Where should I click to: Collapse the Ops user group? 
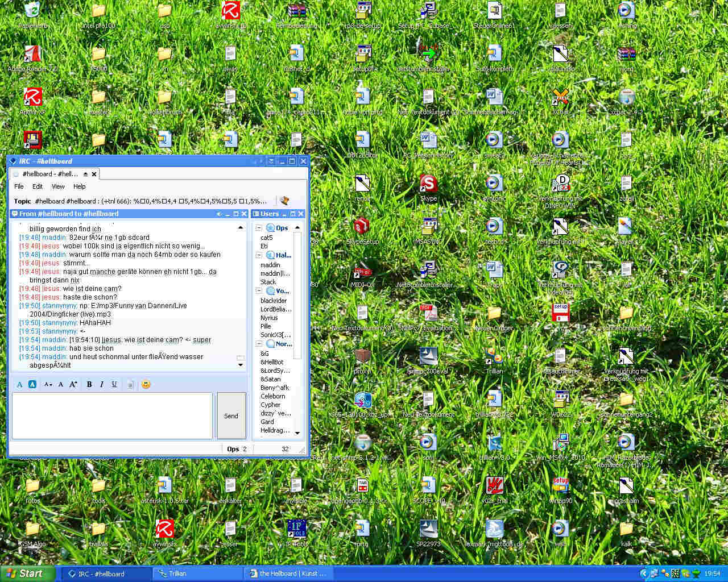(x=259, y=228)
